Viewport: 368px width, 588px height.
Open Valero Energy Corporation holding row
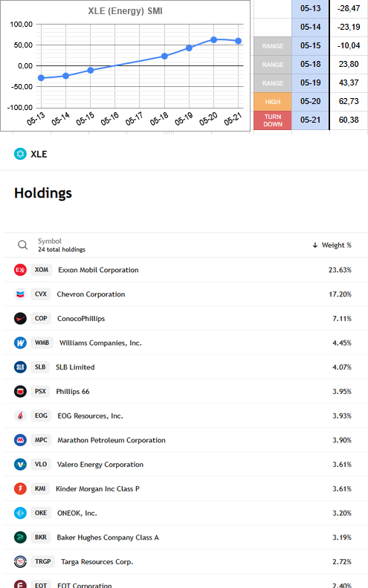(x=186, y=465)
